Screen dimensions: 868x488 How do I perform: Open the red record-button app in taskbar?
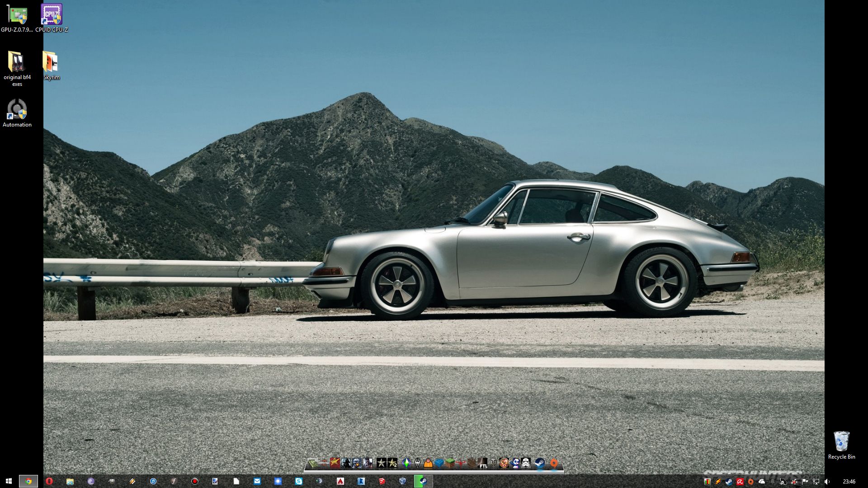[195, 481]
